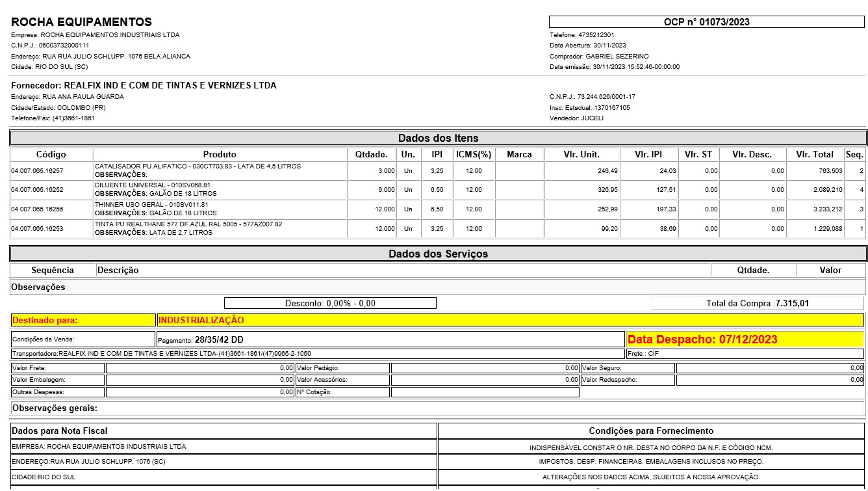Click the Pagamento 28/35/42 DD field
Image resolution: width=868 pixels, height=491 pixels.
coord(390,339)
